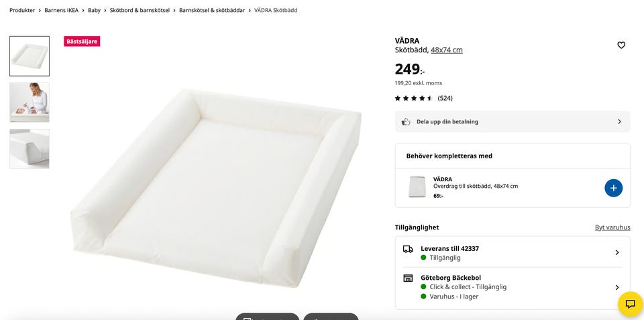Add VÄDRA överdrag with blue plus button
644x320 pixels.
[x=613, y=188]
